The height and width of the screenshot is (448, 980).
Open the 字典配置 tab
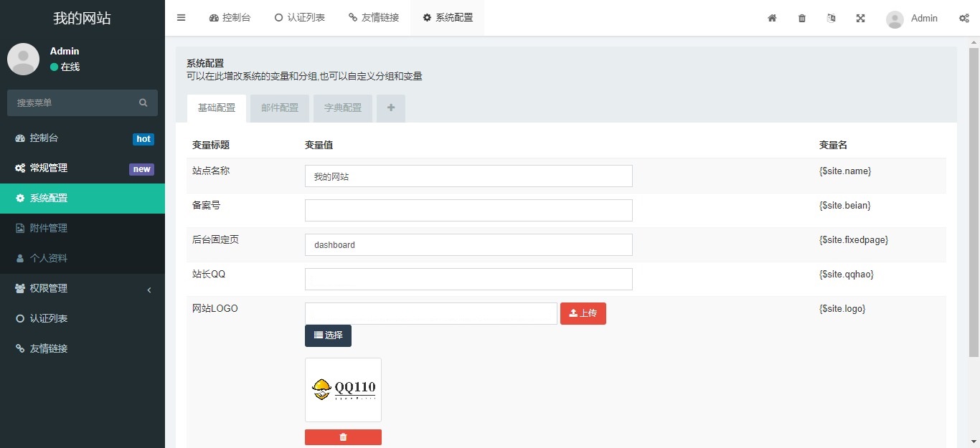342,108
